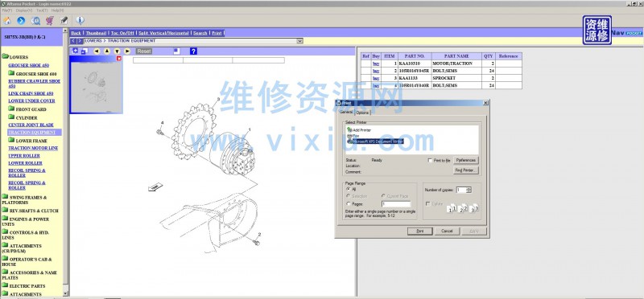Switch to the Options tab

(362, 113)
